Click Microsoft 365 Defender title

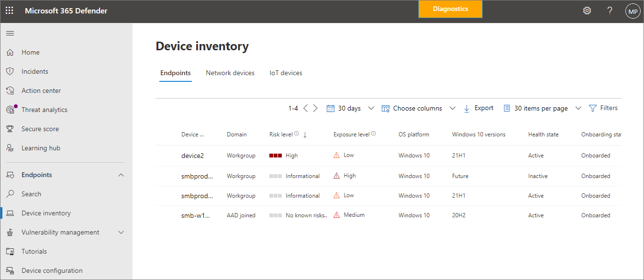click(x=66, y=11)
